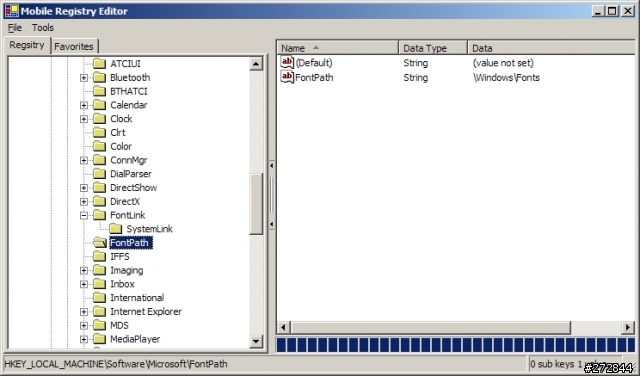Open the Tools menu

(x=43, y=28)
